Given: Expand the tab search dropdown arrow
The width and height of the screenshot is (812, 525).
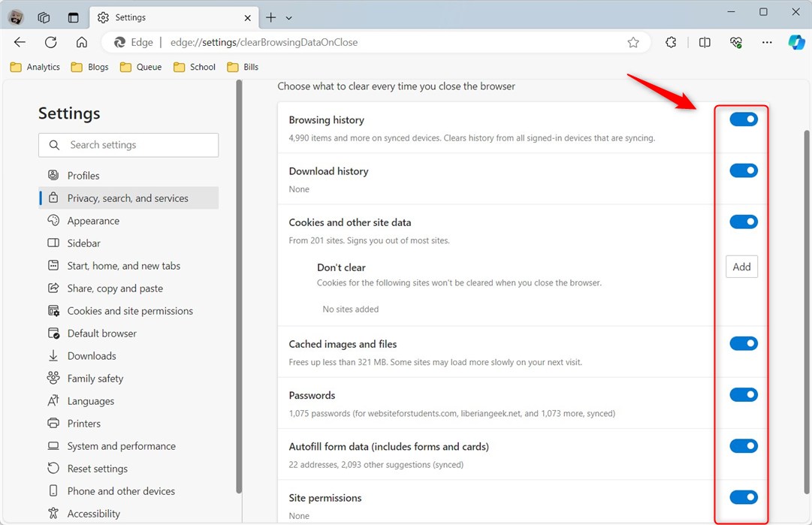Looking at the screenshot, I should coord(289,18).
